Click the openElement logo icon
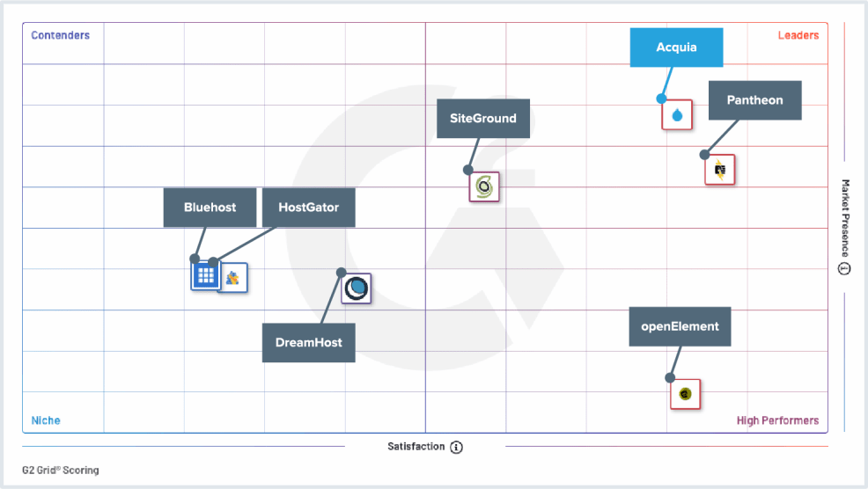The image size is (868, 489). pos(685,394)
